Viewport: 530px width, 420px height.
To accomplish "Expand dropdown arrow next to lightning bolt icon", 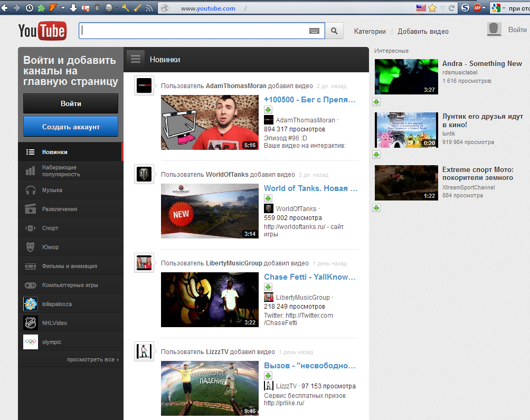I will (x=63, y=8).
